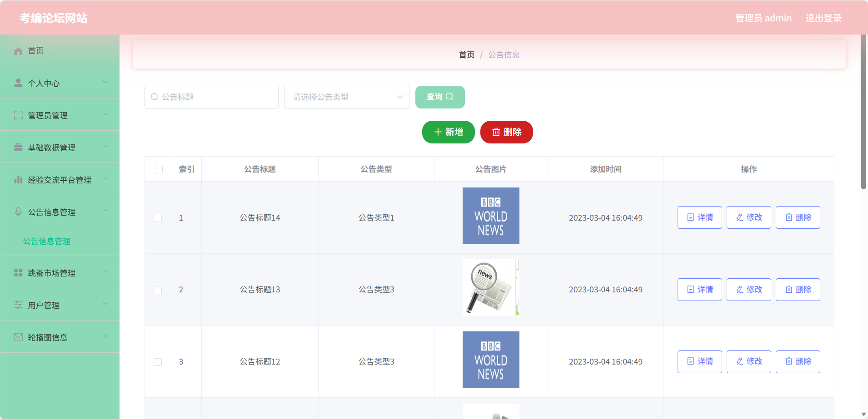Expand the 跳蚤市场管理 menu chevron

pos(105,271)
